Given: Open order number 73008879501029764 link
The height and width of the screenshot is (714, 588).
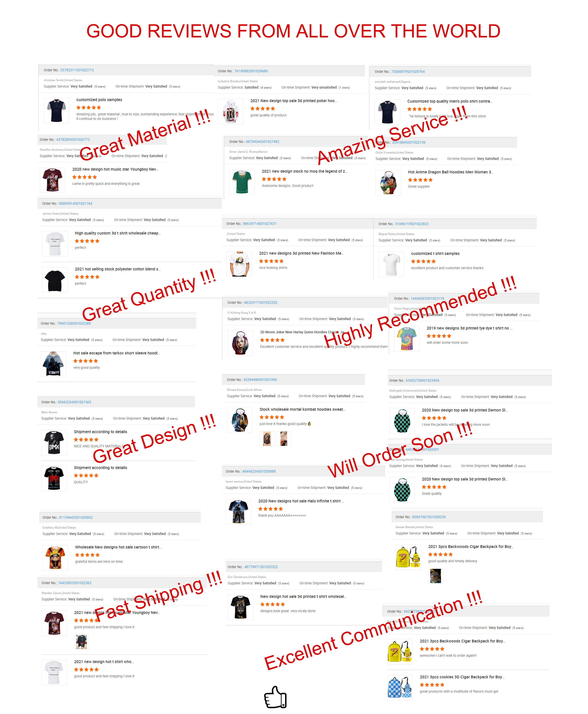Looking at the screenshot, I should point(408,72).
